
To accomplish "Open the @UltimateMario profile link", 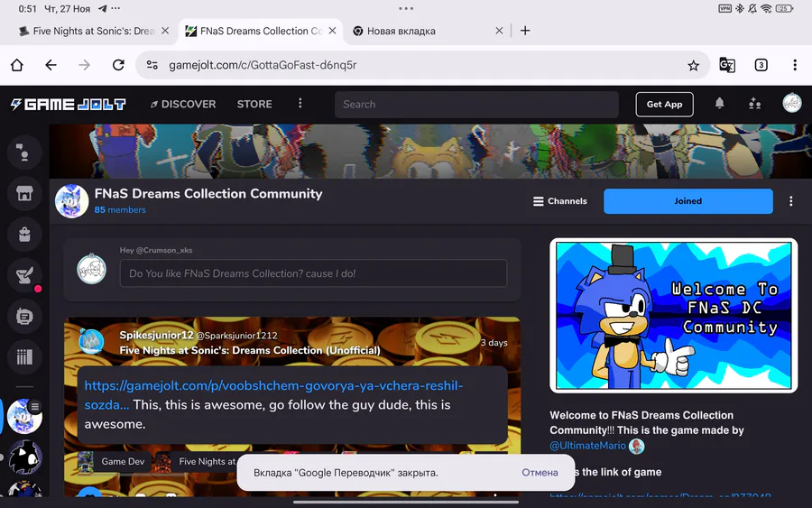I will (x=587, y=446).
